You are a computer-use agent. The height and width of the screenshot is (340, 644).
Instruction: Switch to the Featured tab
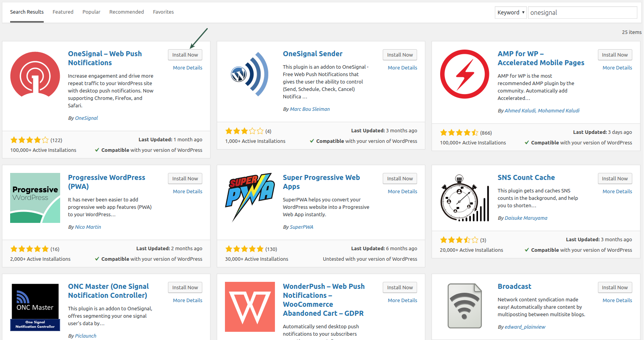63,12
